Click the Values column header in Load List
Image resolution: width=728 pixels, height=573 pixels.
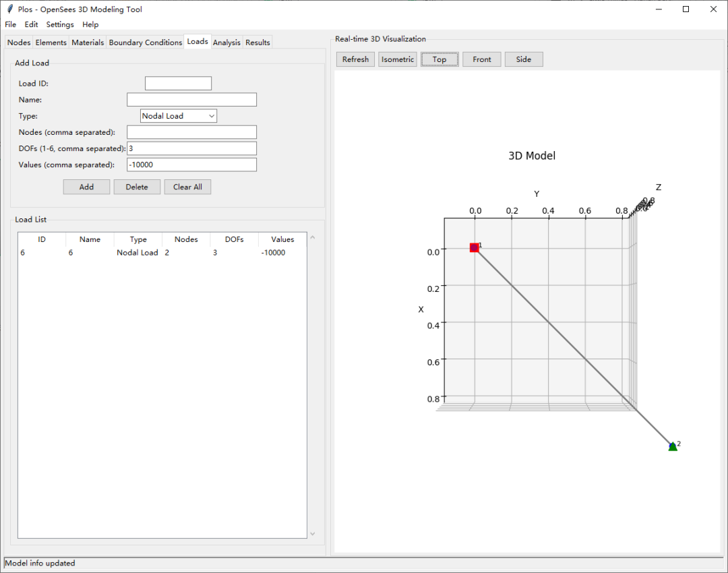(282, 239)
